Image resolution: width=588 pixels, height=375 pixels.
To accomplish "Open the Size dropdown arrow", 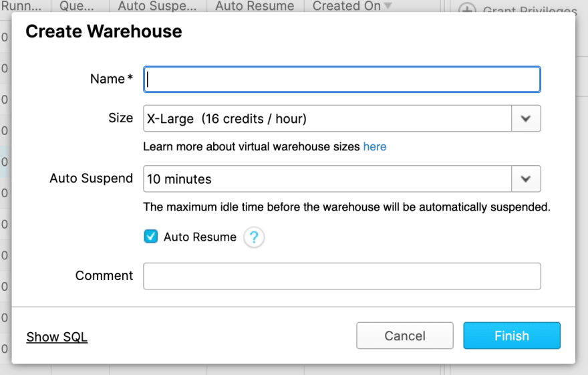I will click(x=526, y=119).
